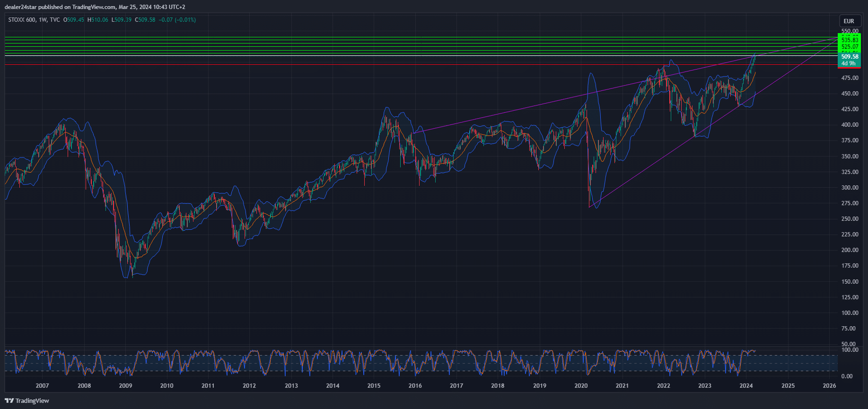Screen dimensions: 868x409
Task: Click 225.00 on the price axis
Action: coord(850,235)
